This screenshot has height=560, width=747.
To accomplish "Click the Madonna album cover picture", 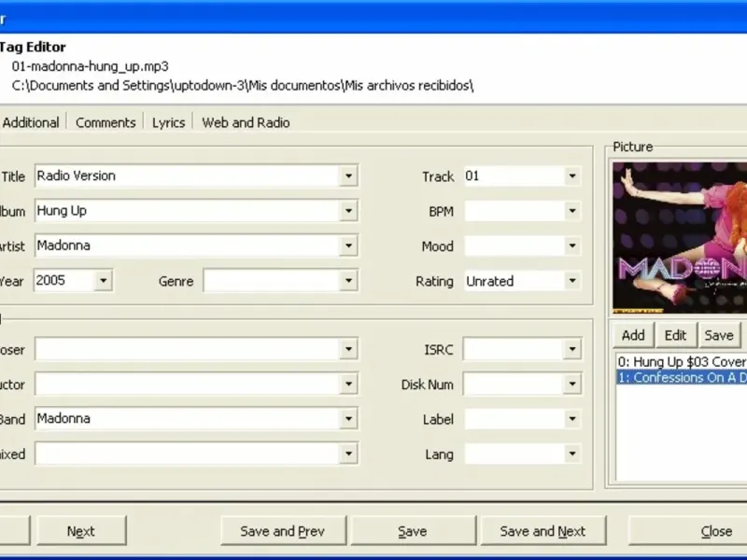I will pos(680,238).
